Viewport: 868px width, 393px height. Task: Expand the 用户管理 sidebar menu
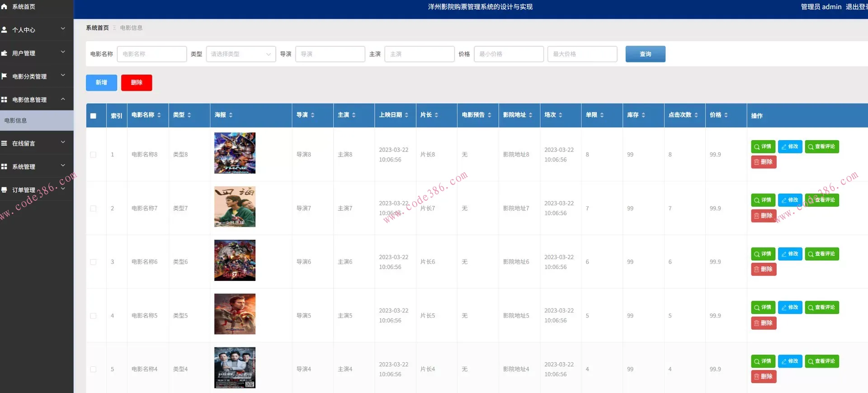pyautogui.click(x=36, y=53)
